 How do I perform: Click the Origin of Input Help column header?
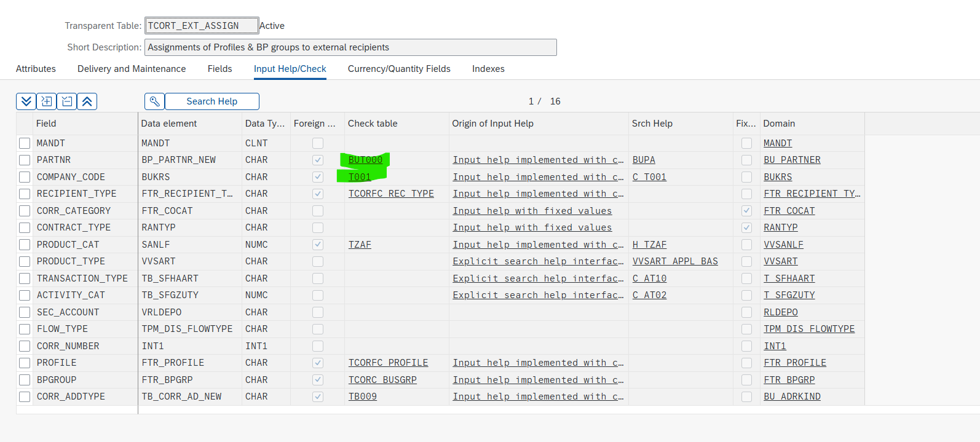point(492,124)
